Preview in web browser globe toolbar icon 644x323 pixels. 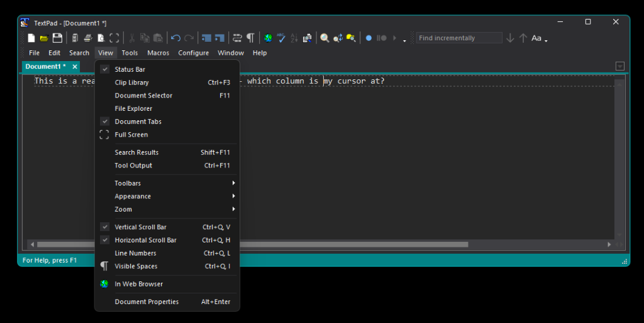(268, 38)
